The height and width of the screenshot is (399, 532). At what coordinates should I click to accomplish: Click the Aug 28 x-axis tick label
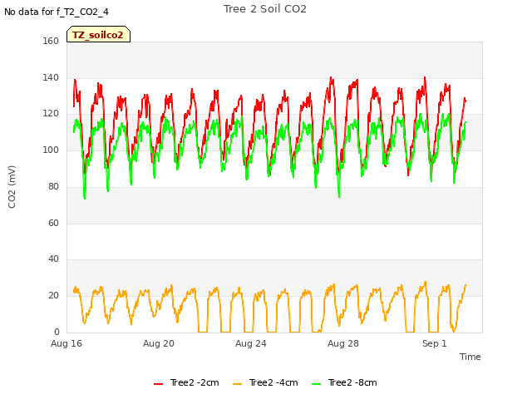[x=343, y=343]
